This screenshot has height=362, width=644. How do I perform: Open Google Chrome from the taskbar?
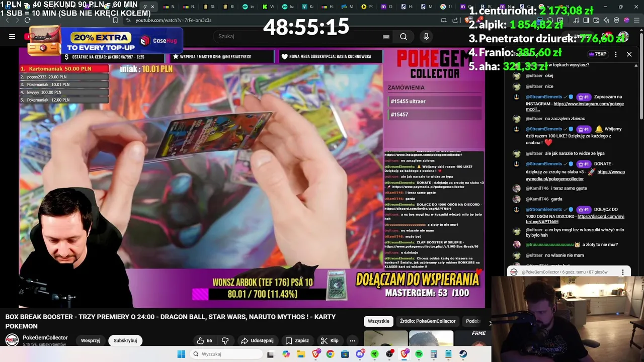(330, 354)
